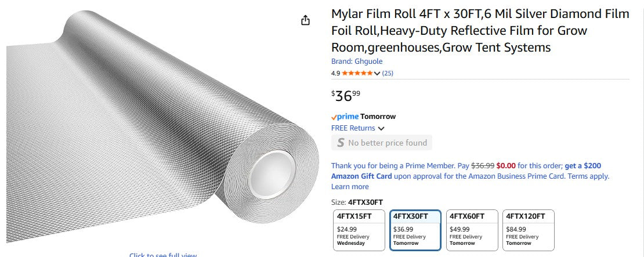
Task: Click the 4.9 rating number
Action: pyautogui.click(x=335, y=73)
